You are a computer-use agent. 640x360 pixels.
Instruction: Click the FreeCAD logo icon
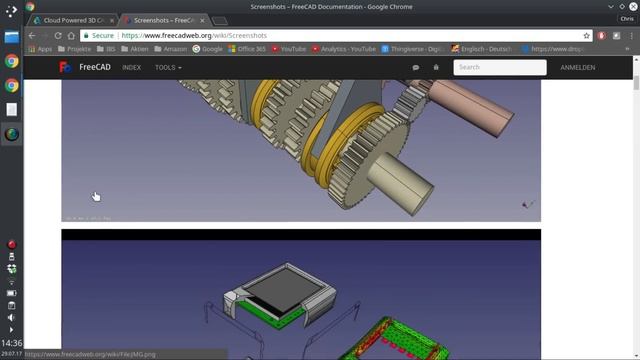click(x=65, y=67)
